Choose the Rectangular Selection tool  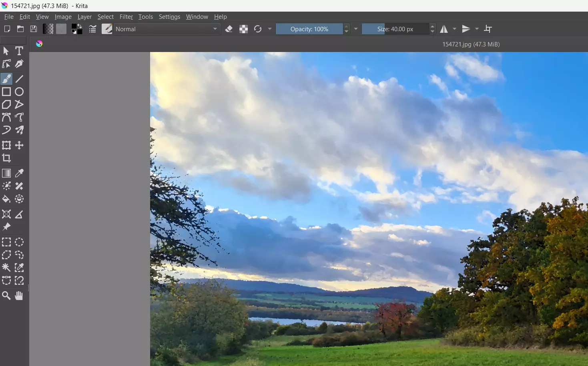tap(6, 242)
